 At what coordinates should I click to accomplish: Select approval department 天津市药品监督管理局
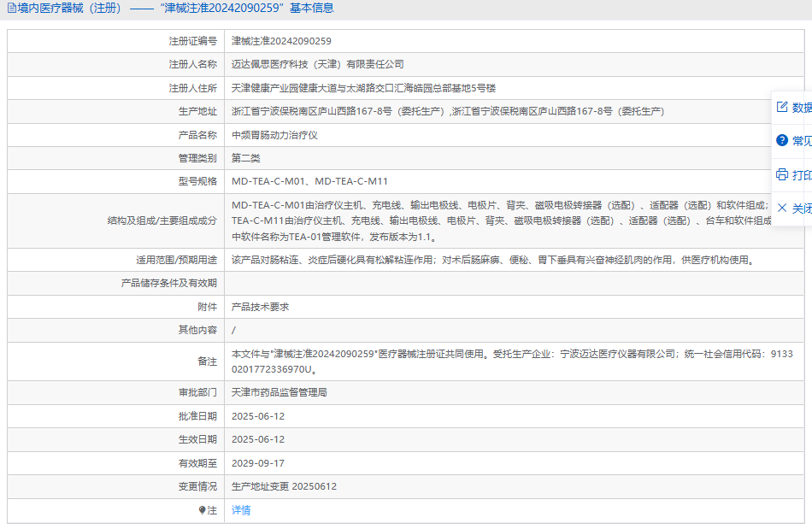pyautogui.click(x=279, y=392)
